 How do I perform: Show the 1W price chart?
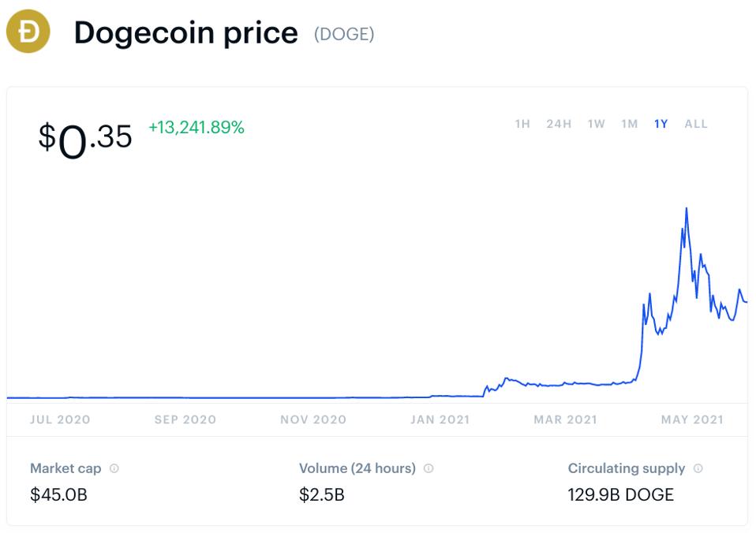pos(596,124)
